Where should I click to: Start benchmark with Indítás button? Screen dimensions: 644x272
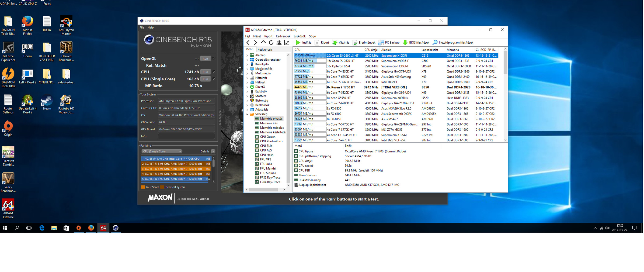coord(304,43)
